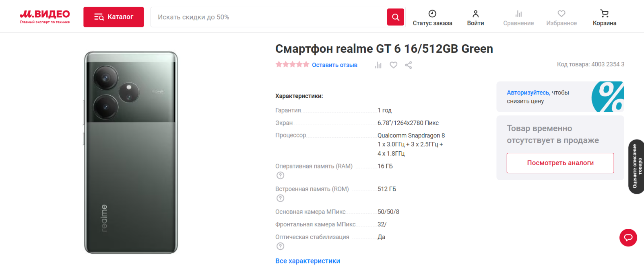Open the 'Оцените описание товара' side tab
644x269 pixels.
(636, 166)
